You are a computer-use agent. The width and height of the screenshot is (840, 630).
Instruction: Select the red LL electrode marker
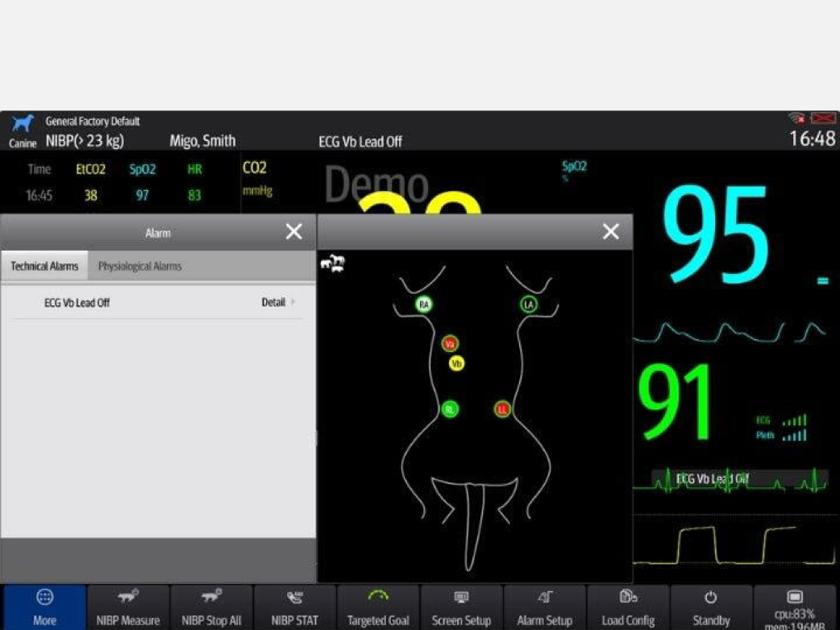click(502, 409)
